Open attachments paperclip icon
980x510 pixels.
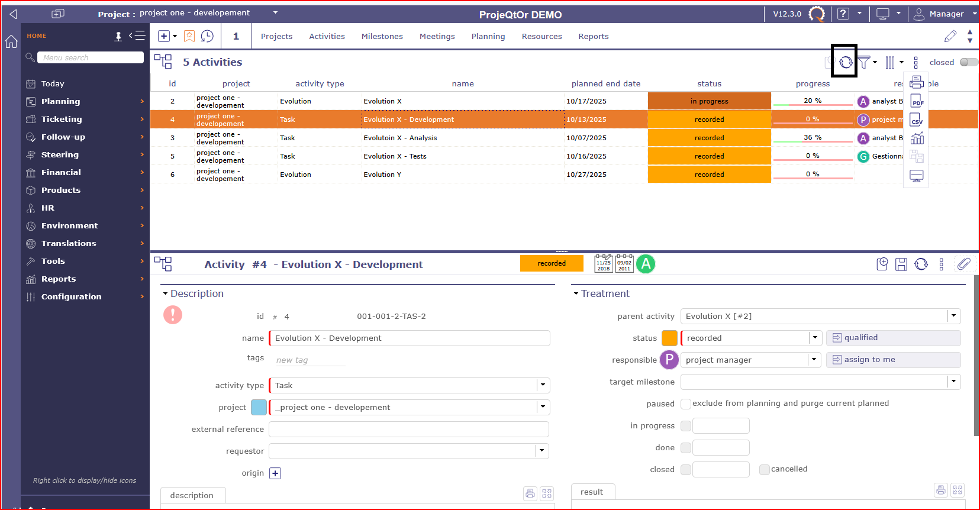(x=964, y=264)
